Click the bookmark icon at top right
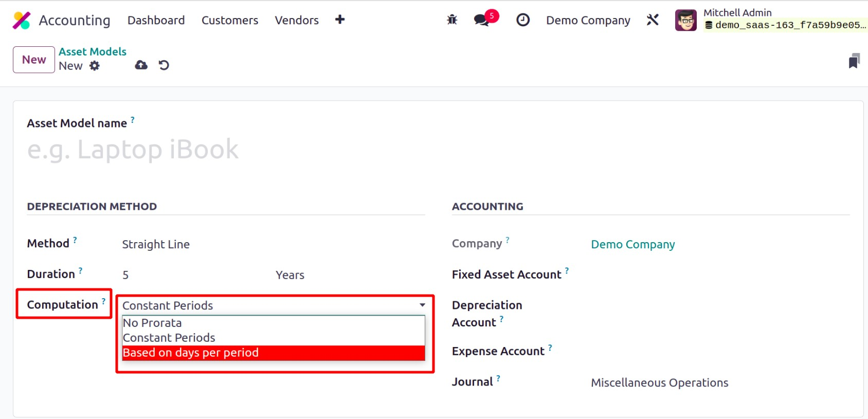Image resolution: width=868 pixels, height=419 pixels. pos(854,61)
